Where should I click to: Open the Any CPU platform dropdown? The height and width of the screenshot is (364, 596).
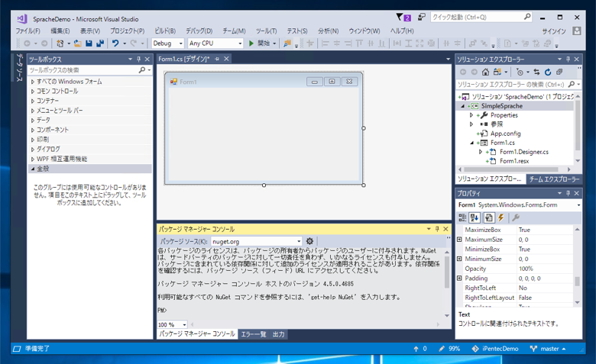[x=240, y=43]
